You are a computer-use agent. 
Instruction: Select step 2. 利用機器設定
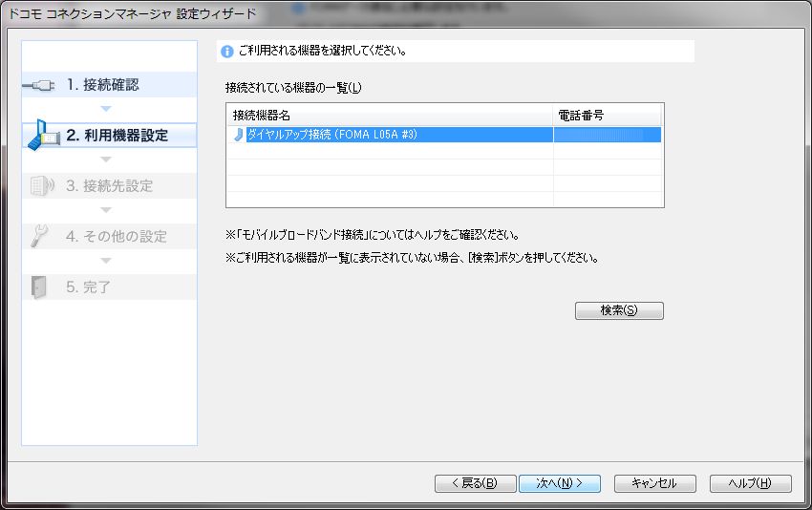109,135
